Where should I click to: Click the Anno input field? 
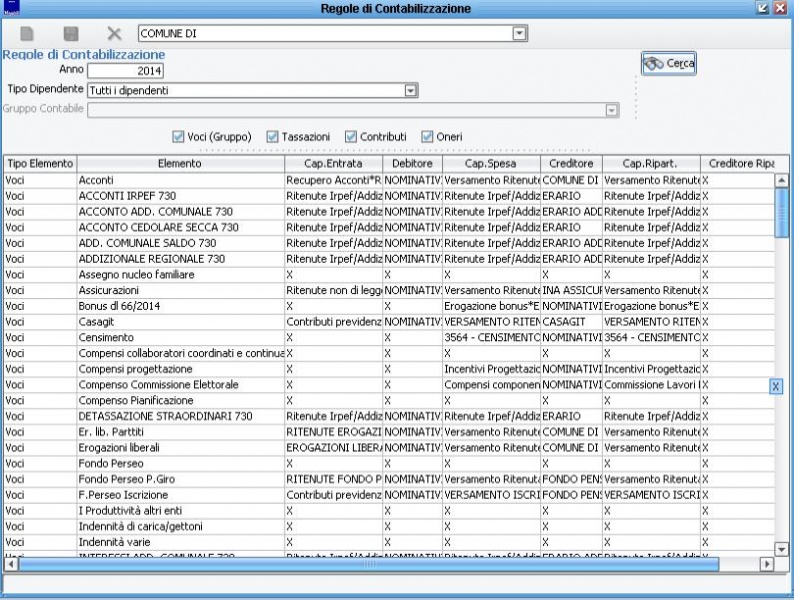click(125, 71)
